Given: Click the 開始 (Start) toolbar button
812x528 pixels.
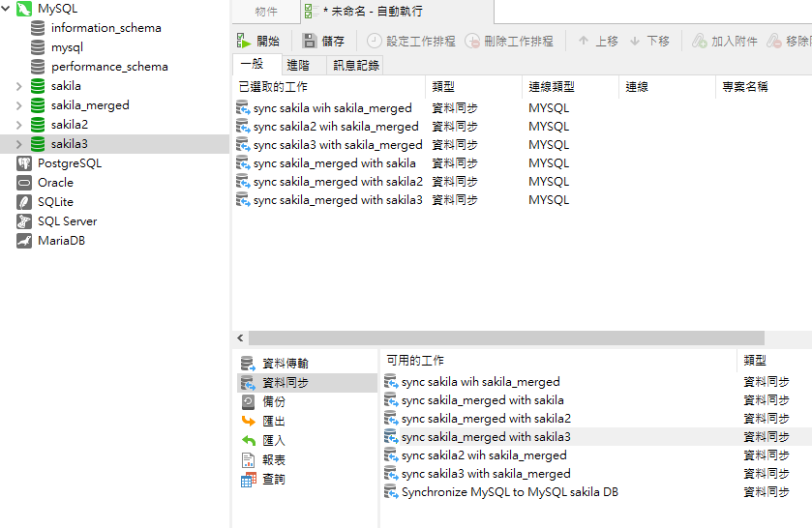Looking at the screenshot, I should (x=257, y=42).
